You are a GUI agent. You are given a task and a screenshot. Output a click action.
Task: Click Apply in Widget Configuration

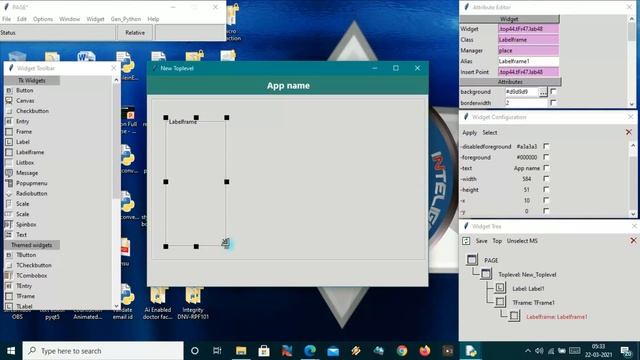(x=469, y=133)
